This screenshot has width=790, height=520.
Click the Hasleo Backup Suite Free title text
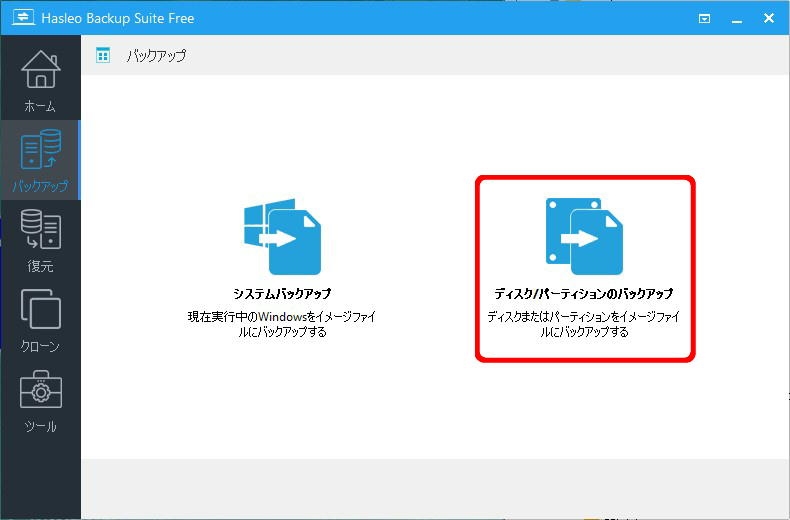click(118, 18)
